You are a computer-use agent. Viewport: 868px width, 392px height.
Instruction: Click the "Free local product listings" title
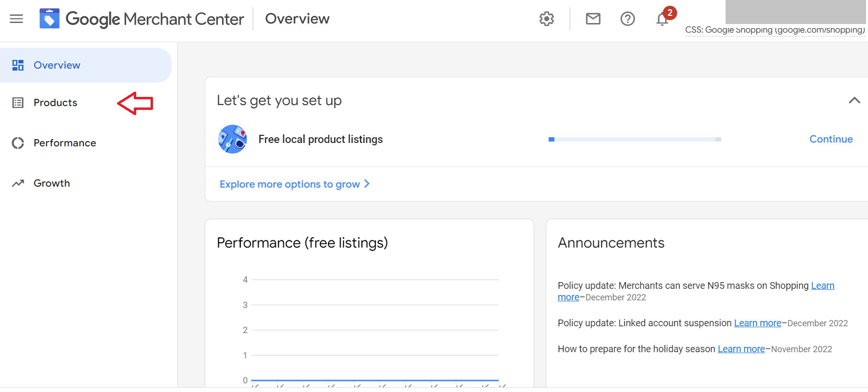click(x=321, y=139)
